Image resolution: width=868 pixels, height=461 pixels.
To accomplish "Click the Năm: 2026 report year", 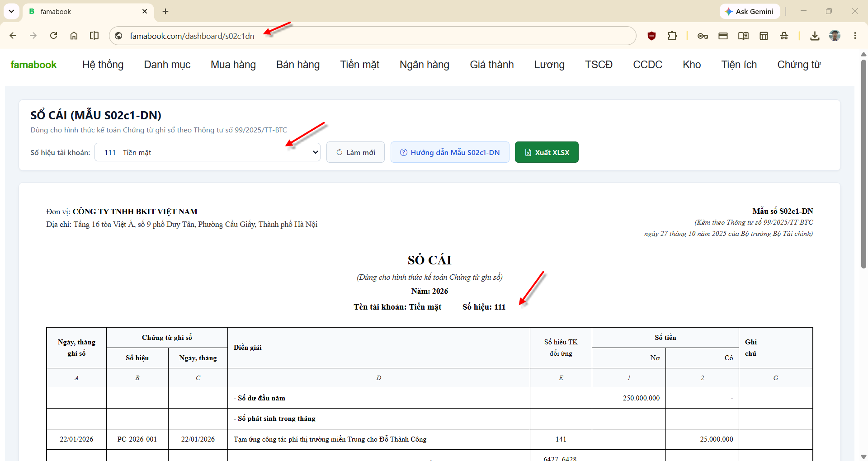I will 429,292.
